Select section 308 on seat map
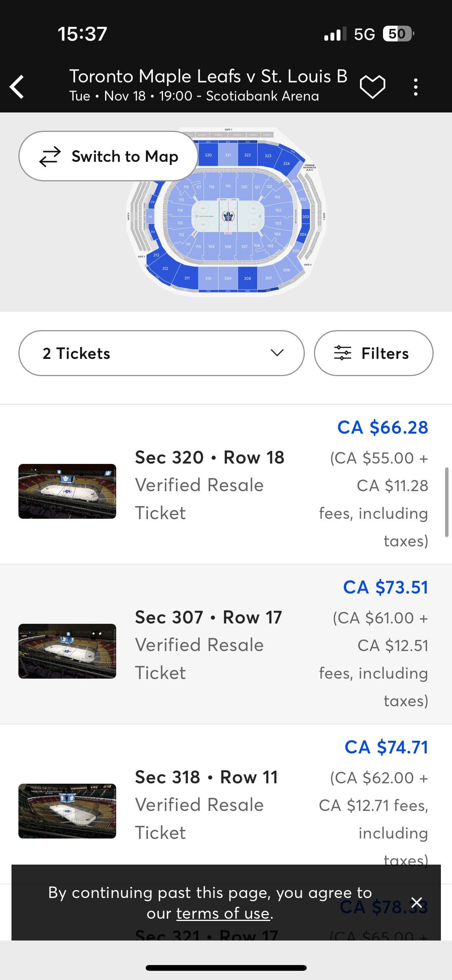 point(247,278)
